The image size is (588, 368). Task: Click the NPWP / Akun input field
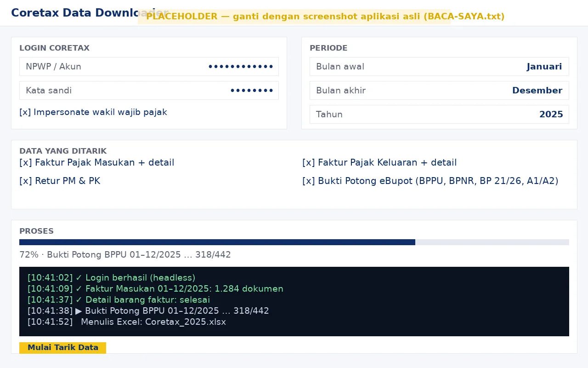coord(149,67)
